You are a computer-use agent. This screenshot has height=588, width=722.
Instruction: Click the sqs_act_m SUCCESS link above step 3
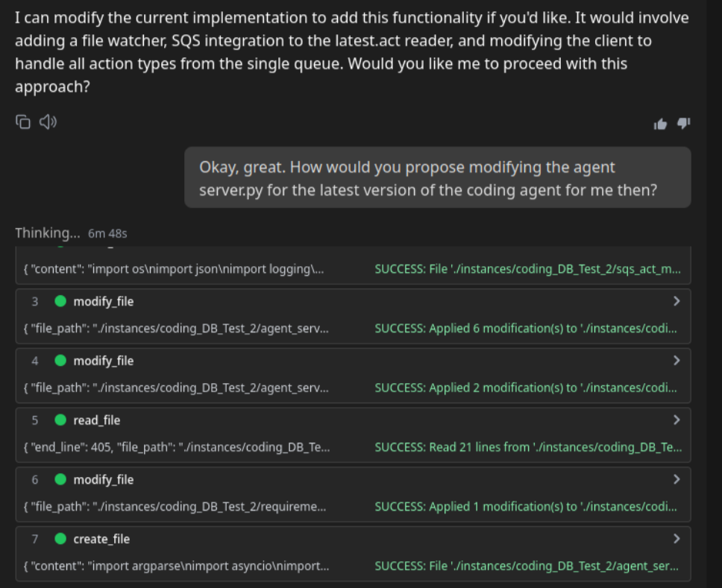point(527,269)
